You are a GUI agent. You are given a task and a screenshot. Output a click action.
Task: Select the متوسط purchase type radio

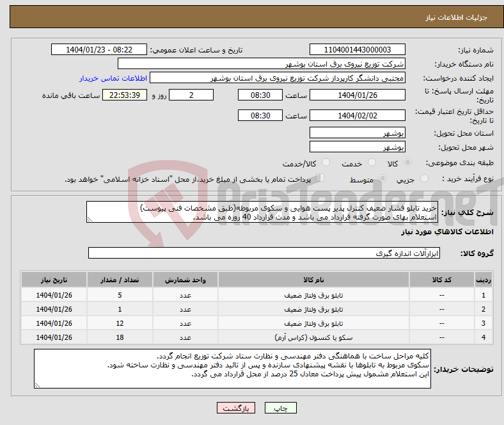tap(382, 179)
